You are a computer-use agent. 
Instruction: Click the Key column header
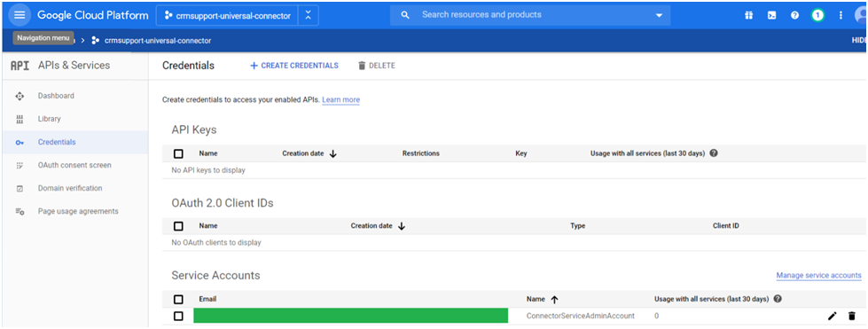(521, 153)
